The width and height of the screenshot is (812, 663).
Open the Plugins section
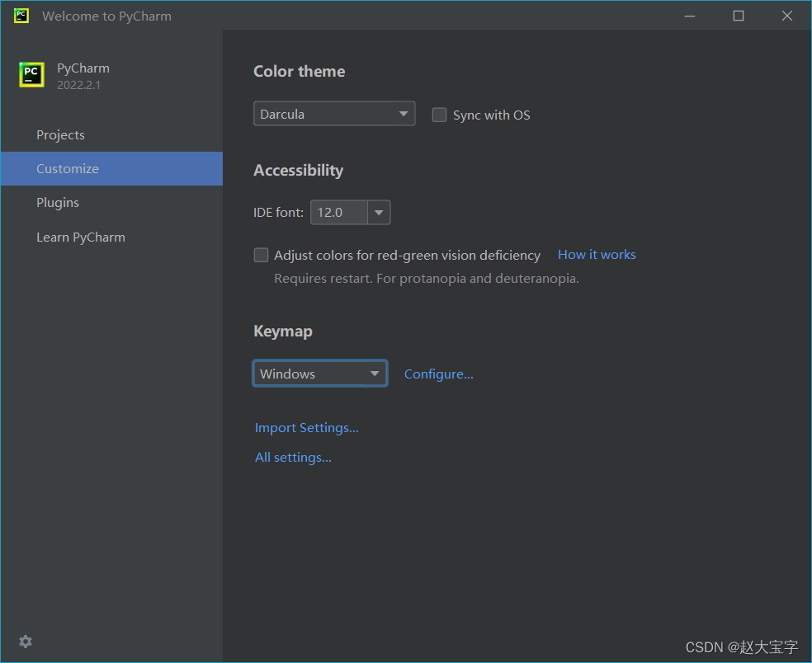click(58, 202)
